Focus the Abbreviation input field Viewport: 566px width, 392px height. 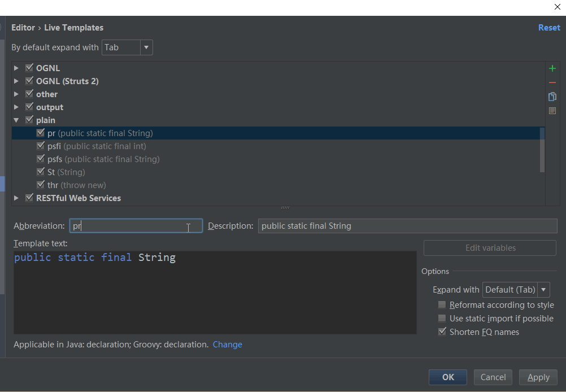pyautogui.click(x=136, y=226)
